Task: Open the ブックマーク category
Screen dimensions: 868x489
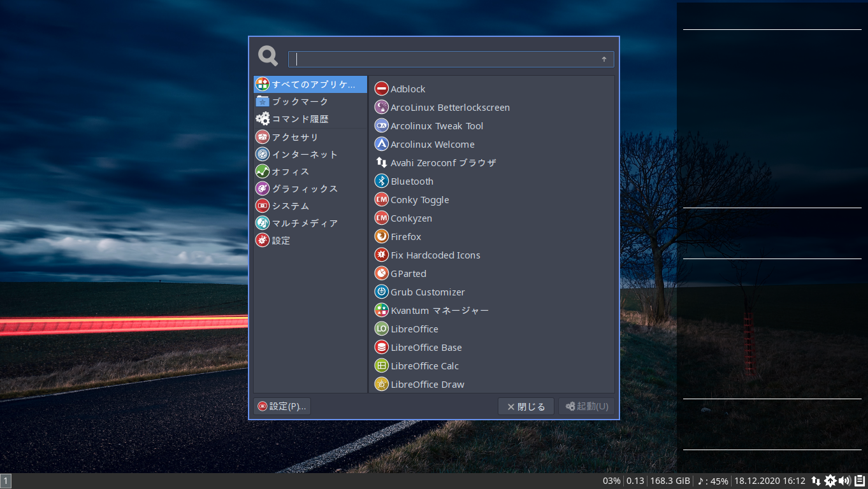Action: (310, 101)
